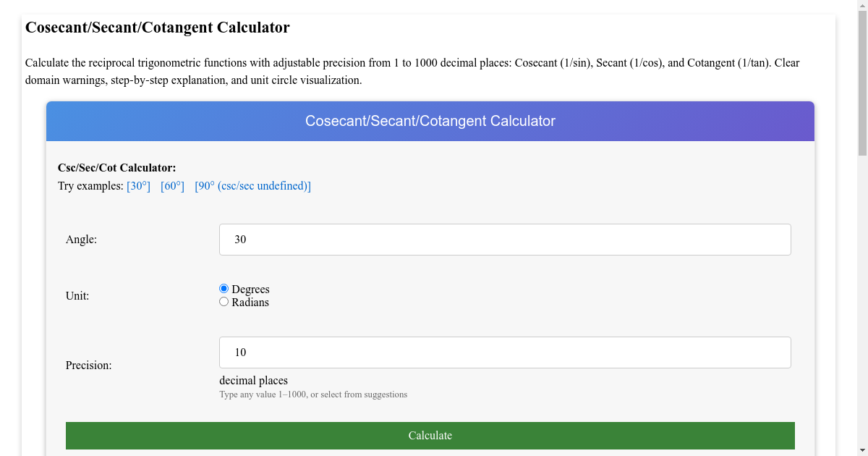Click the 'Precision:' field label
The height and width of the screenshot is (456, 868).
click(88, 365)
